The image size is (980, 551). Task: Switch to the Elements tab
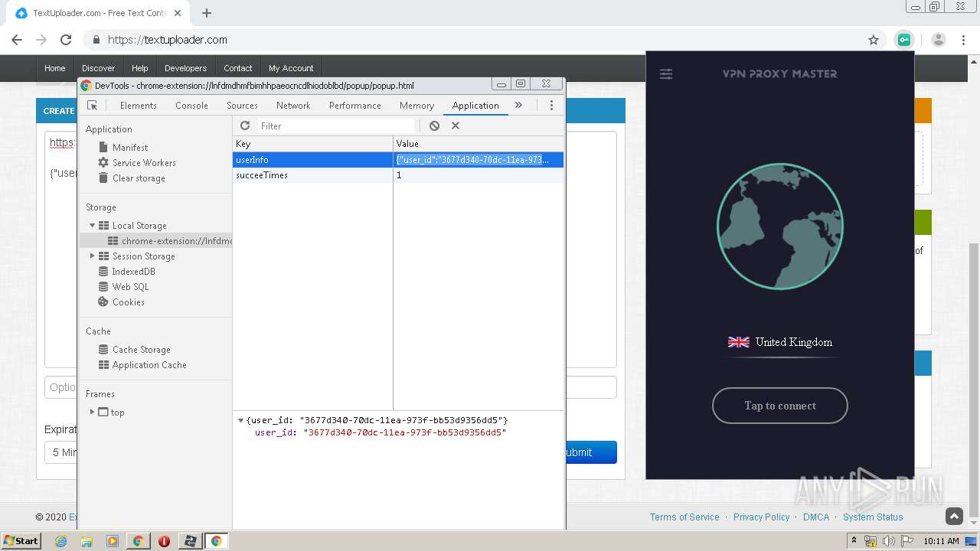point(139,106)
